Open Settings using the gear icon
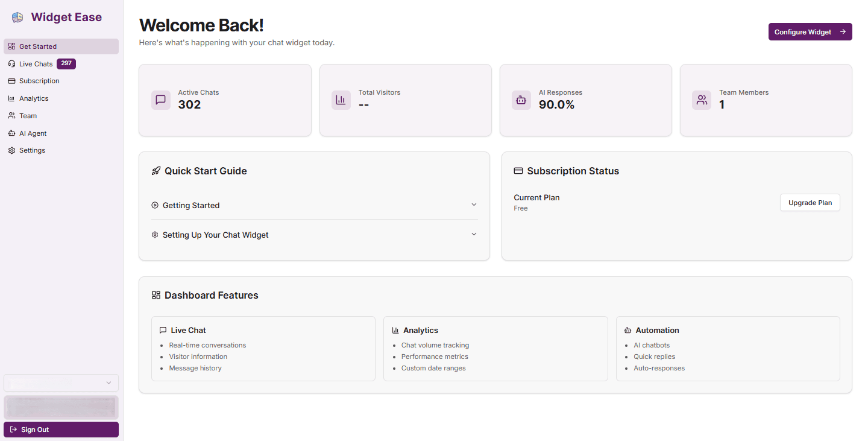Screen dimensions: 868x441 click(x=11, y=150)
